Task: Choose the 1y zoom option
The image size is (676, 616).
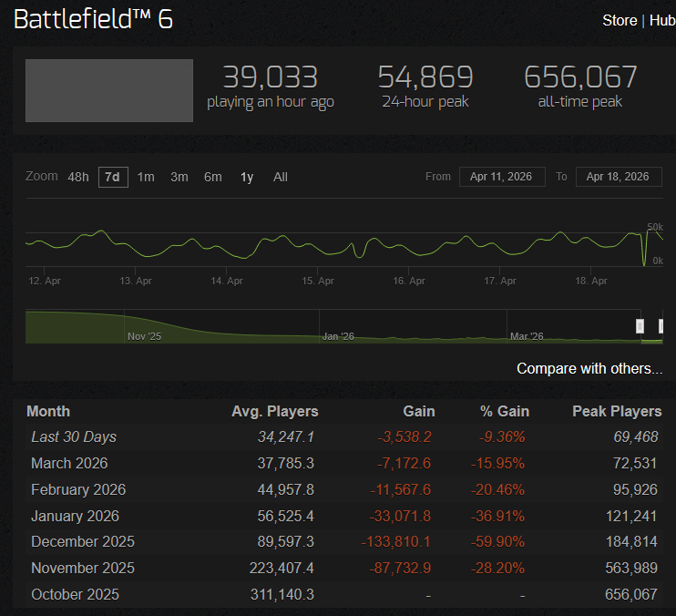Action: (x=247, y=177)
